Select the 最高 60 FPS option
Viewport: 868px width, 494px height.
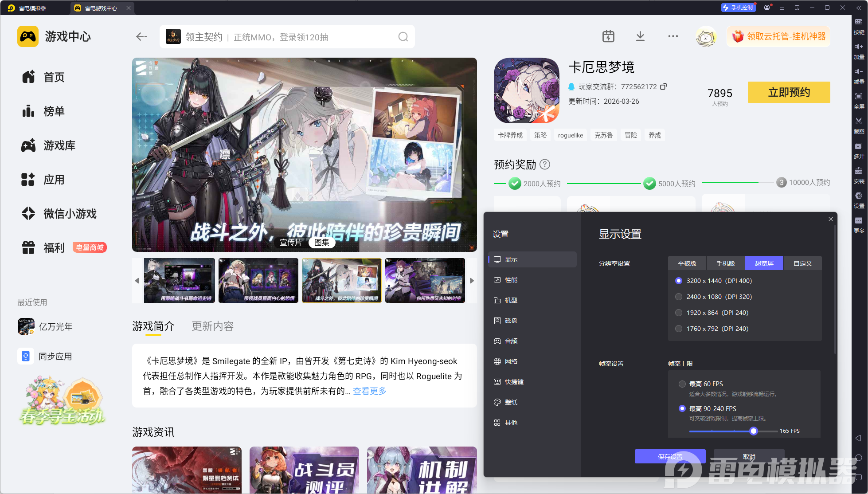[682, 384]
